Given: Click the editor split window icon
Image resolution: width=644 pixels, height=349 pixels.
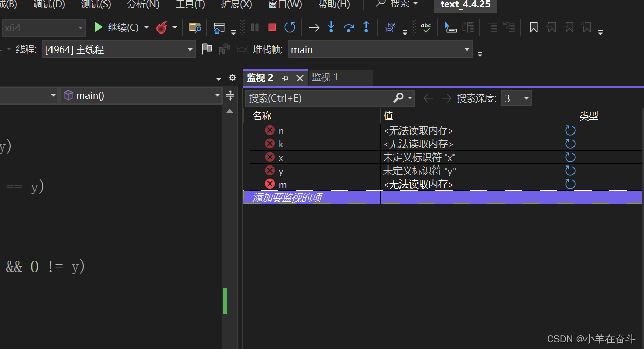Looking at the screenshot, I should [x=230, y=95].
